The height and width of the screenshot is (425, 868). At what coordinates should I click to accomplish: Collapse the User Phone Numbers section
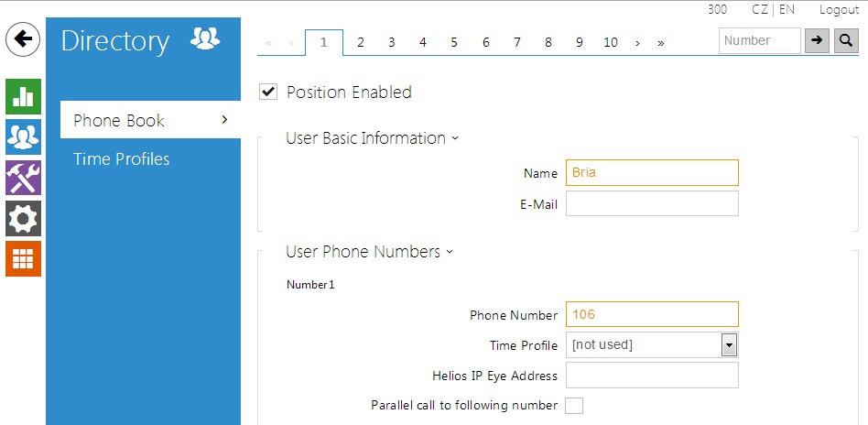pyautogui.click(x=370, y=252)
